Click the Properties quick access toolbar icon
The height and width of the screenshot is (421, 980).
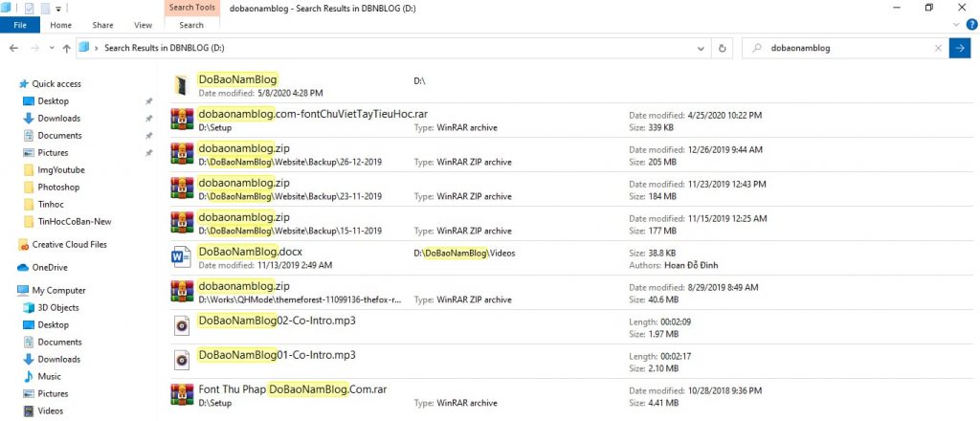pos(29,8)
